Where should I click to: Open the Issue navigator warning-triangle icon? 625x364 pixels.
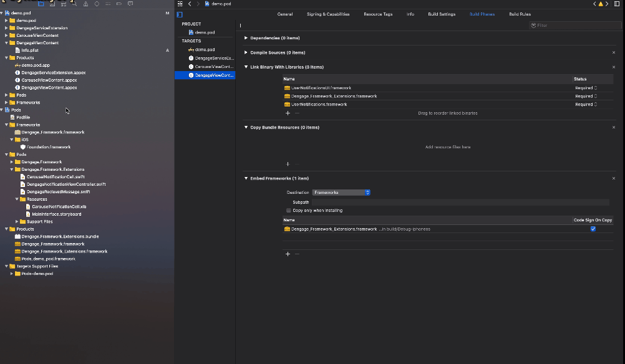85,4
